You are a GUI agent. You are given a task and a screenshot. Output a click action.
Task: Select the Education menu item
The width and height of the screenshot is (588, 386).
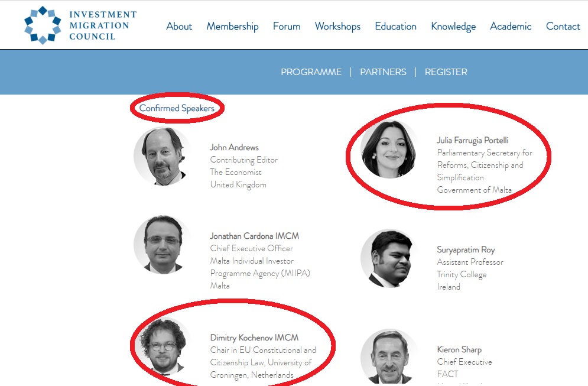395,26
